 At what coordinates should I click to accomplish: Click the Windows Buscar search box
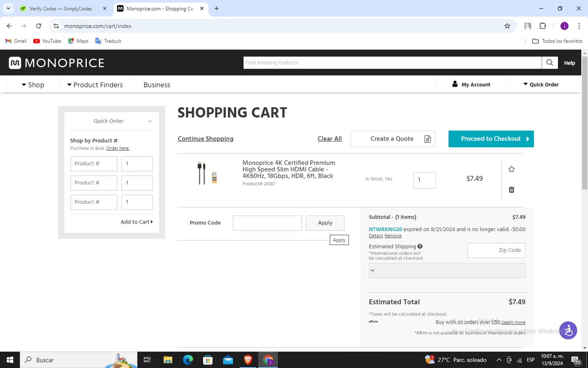[78, 360]
